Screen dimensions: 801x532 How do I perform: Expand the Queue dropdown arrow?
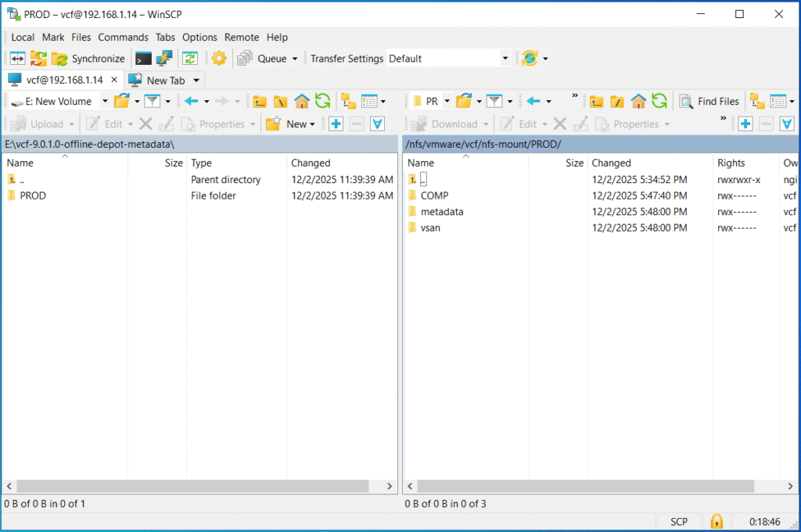pos(295,59)
